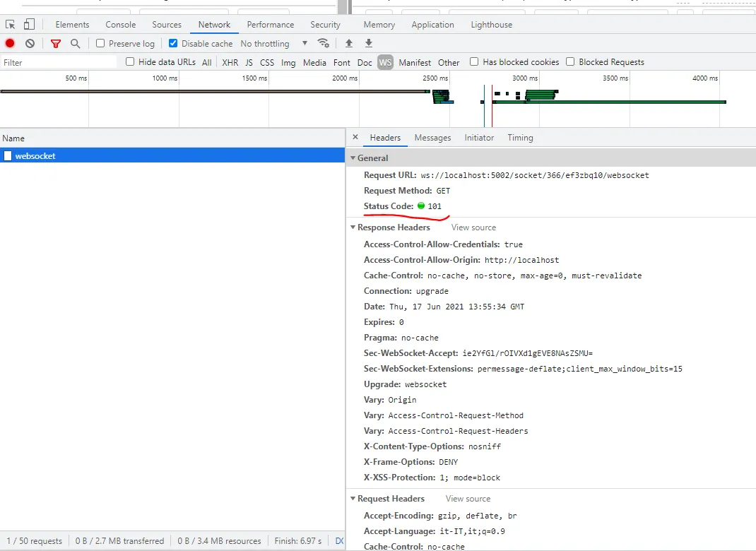This screenshot has height=551, width=756.
Task: Enable the Preserve log checkbox
Action: [100, 43]
